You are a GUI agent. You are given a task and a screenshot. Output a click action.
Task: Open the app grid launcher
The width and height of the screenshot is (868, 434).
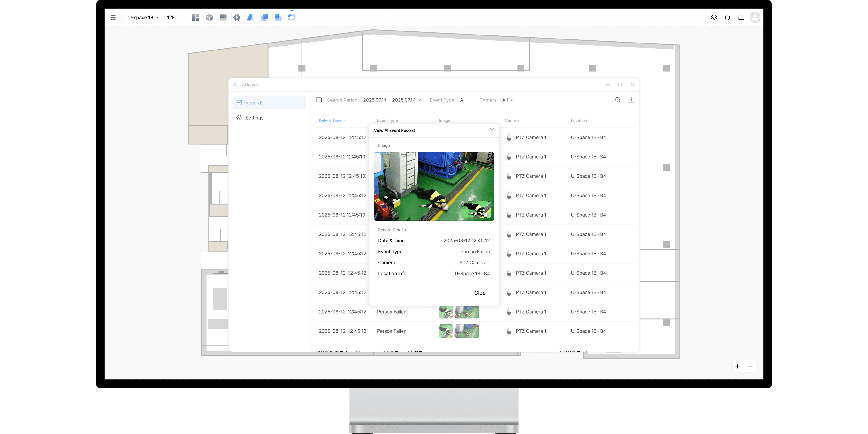click(x=113, y=18)
